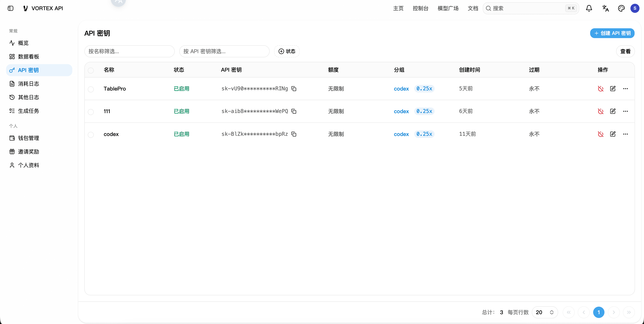The height and width of the screenshot is (324, 644).
Task: Focus the 按 API 密钥筛选 input
Action: [x=224, y=51]
